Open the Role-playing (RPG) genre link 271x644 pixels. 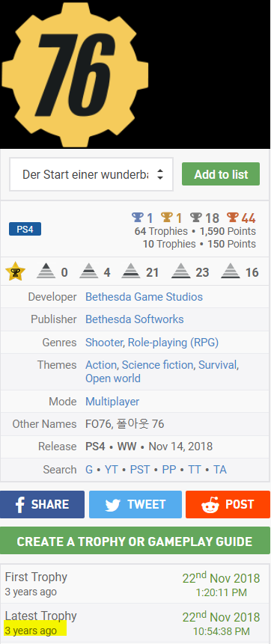tap(173, 342)
